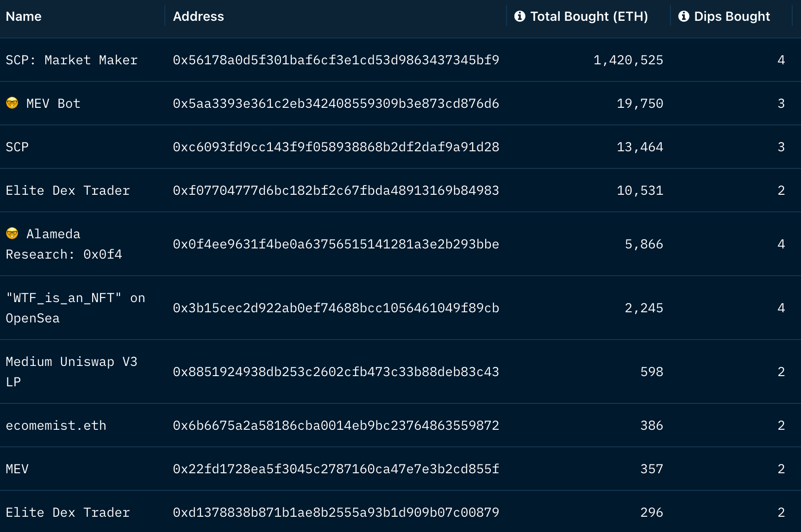Click the ecomemist.eth name
Image resolution: width=801 pixels, height=532 pixels.
coord(56,426)
